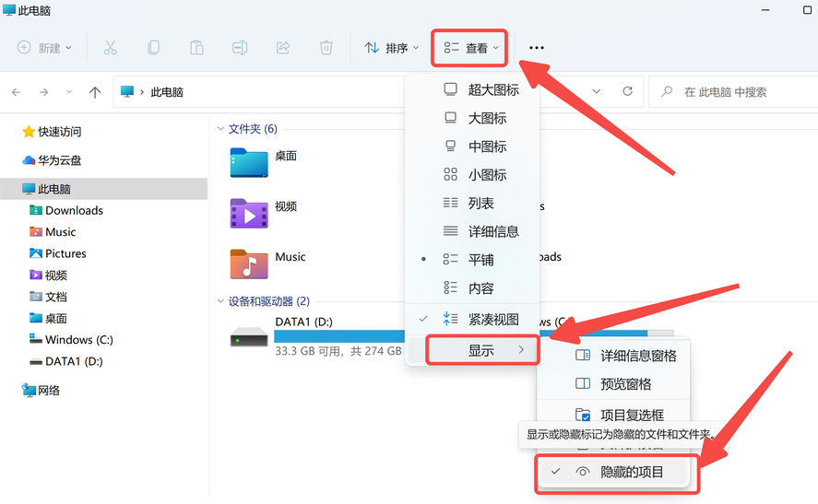Open the 视频 folder icon in main pane
Screen dimensions: 818x504
click(249, 213)
